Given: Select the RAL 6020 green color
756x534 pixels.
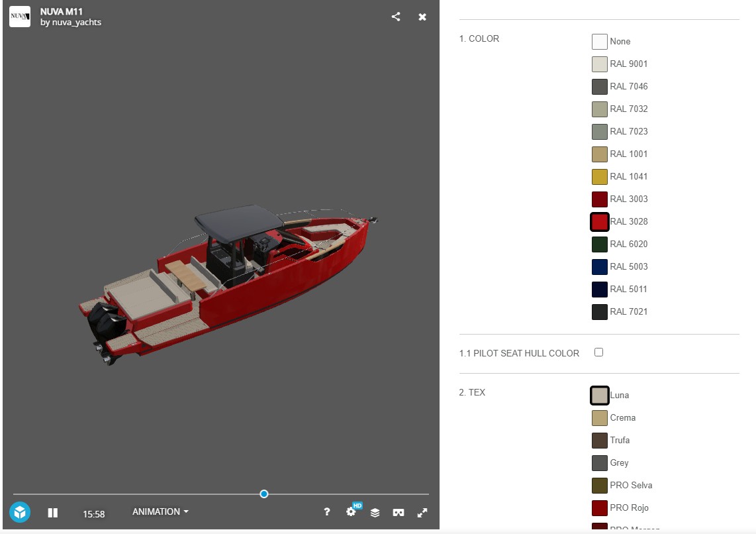Looking at the screenshot, I should 598,244.
